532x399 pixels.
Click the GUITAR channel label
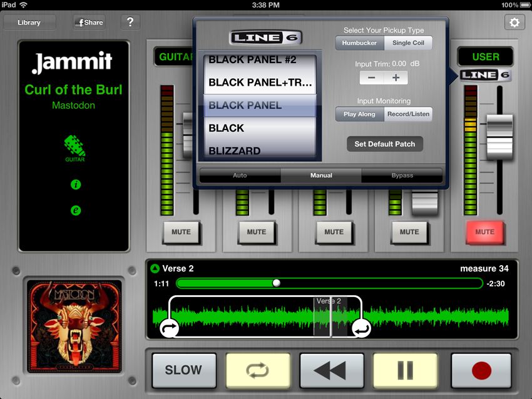174,57
